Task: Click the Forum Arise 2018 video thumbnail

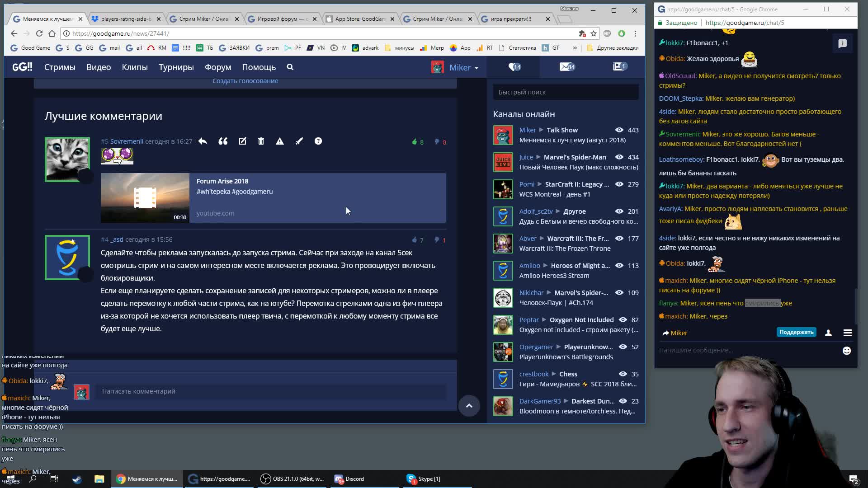Action: 145,198
